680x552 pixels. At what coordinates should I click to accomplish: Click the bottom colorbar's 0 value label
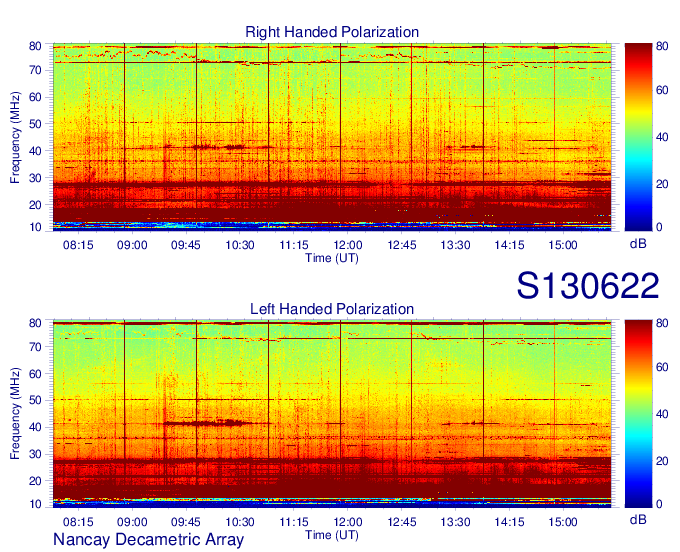[x=659, y=504]
